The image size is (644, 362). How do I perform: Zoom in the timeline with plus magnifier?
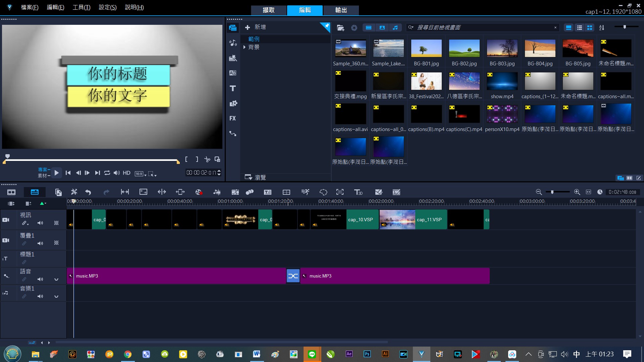click(x=577, y=192)
